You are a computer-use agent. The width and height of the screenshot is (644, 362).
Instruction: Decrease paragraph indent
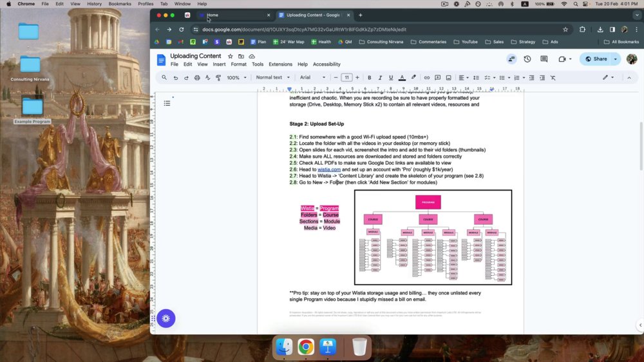point(531,78)
